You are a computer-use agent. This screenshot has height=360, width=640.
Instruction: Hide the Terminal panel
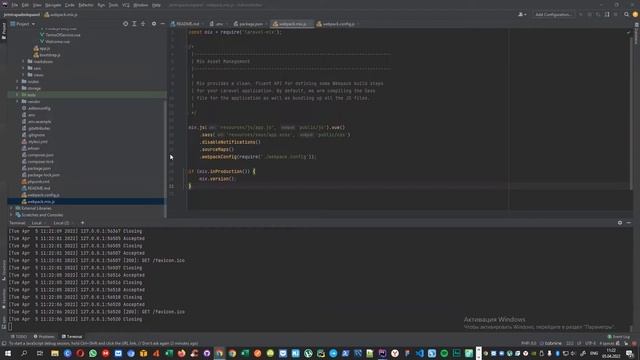629,223
